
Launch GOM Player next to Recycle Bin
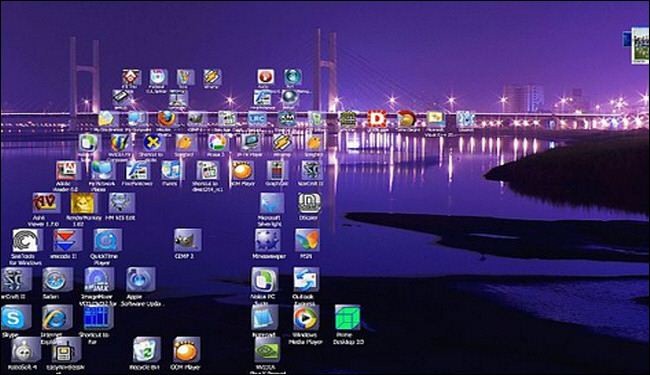pyautogui.click(x=186, y=350)
